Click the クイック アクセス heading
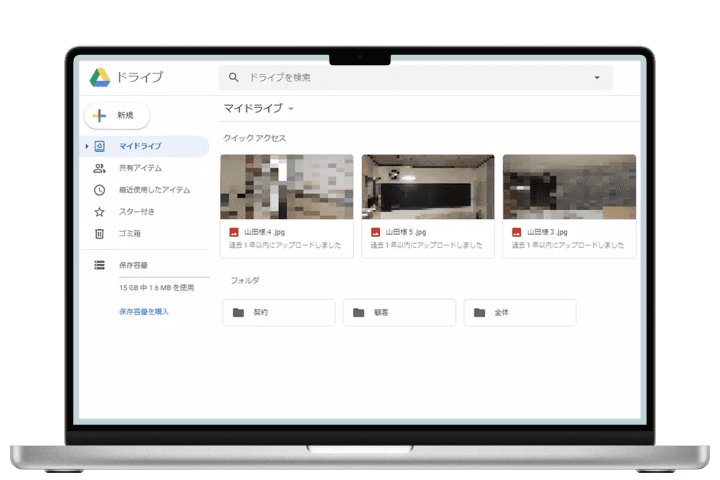 click(254, 138)
